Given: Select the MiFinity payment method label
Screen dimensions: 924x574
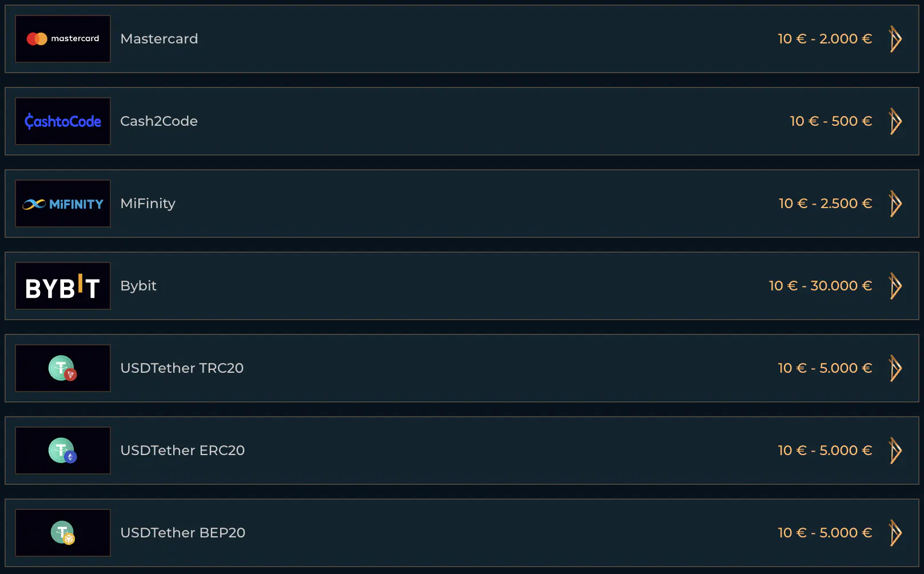Looking at the screenshot, I should pyautogui.click(x=148, y=204).
